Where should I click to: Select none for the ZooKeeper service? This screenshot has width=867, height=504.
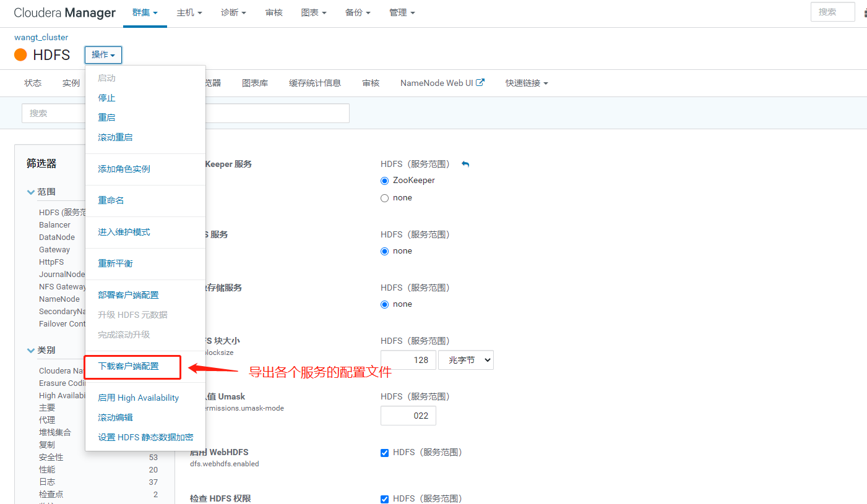pyautogui.click(x=385, y=198)
